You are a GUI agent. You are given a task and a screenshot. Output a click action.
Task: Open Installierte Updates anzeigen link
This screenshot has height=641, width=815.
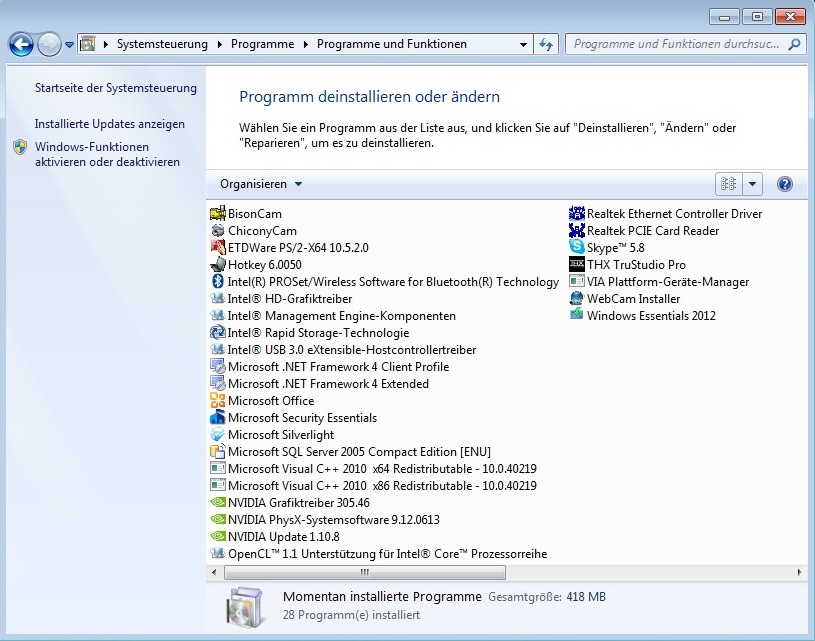110,124
